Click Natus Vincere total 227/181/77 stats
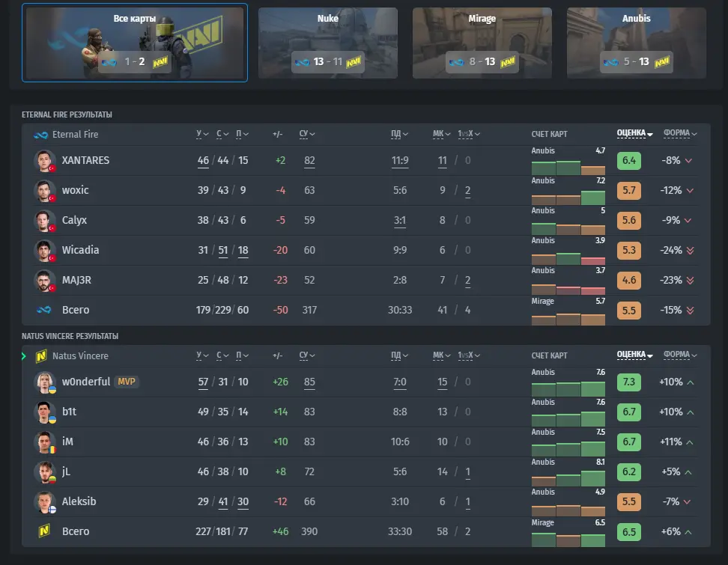Viewport: 728px width, 565px height. tap(222, 531)
